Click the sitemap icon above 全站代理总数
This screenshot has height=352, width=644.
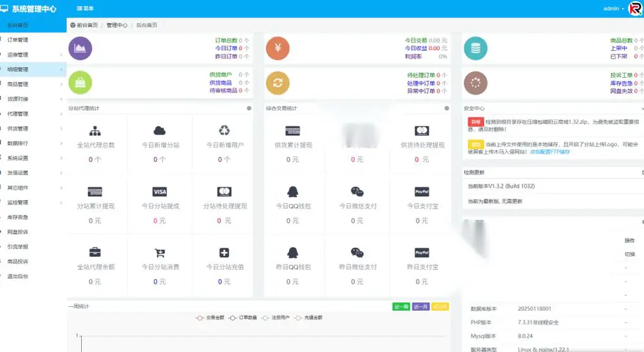[x=95, y=131]
